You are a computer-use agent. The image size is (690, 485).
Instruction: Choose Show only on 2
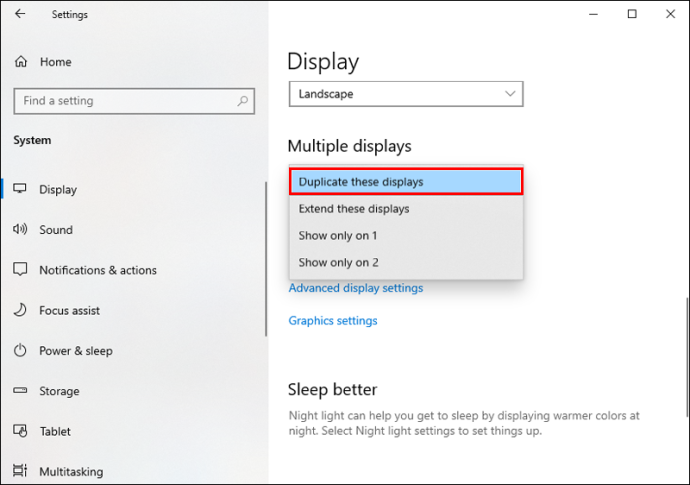406,262
